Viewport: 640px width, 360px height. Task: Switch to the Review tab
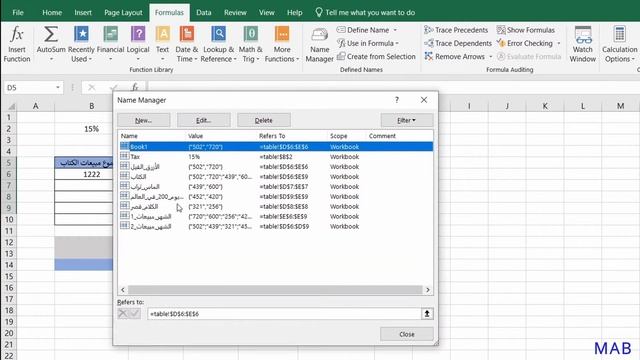click(235, 12)
